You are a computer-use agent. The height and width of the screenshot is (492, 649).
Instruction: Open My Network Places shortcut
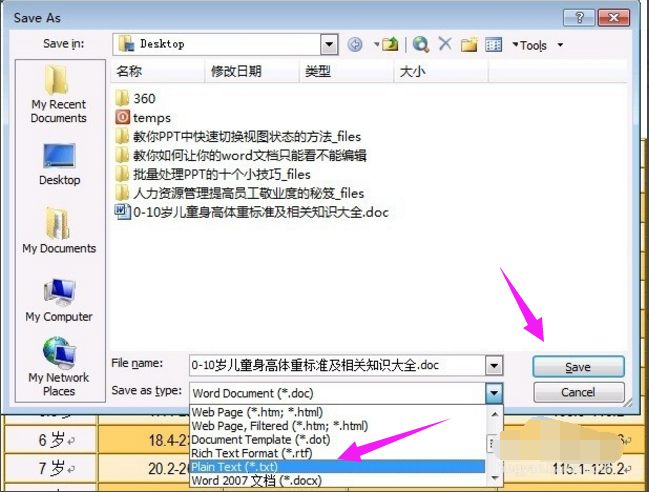click(59, 367)
